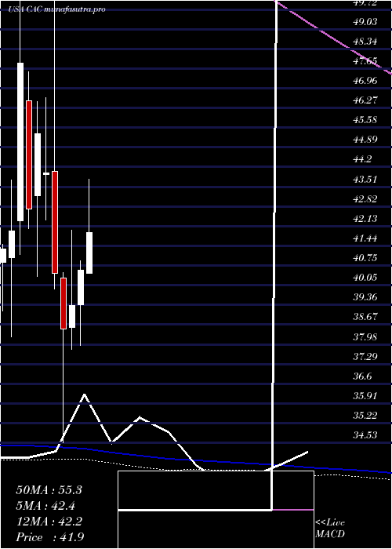Click the 46.96 price axis label
This screenshot has width=392, height=549.
pos(365,81)
